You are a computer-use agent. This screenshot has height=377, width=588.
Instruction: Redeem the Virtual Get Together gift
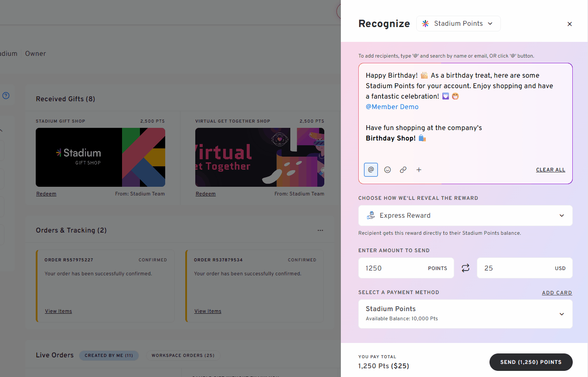click(x=206, y=194)
